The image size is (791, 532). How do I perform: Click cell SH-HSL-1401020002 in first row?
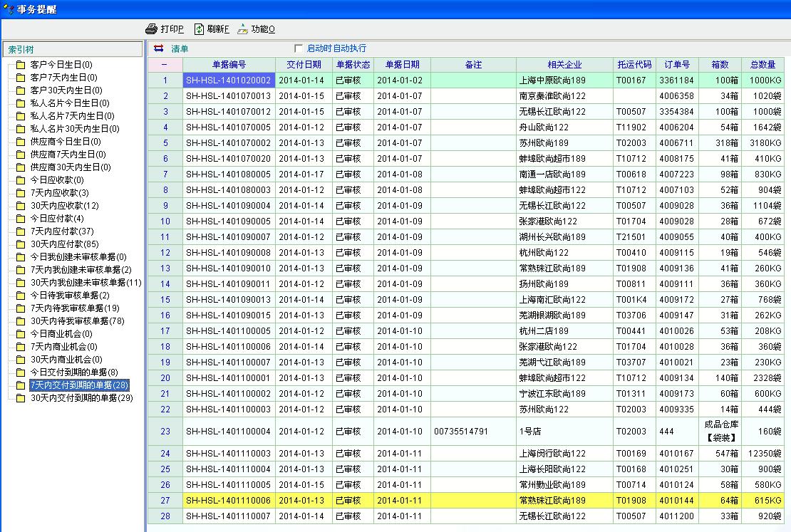click(228, 80)
